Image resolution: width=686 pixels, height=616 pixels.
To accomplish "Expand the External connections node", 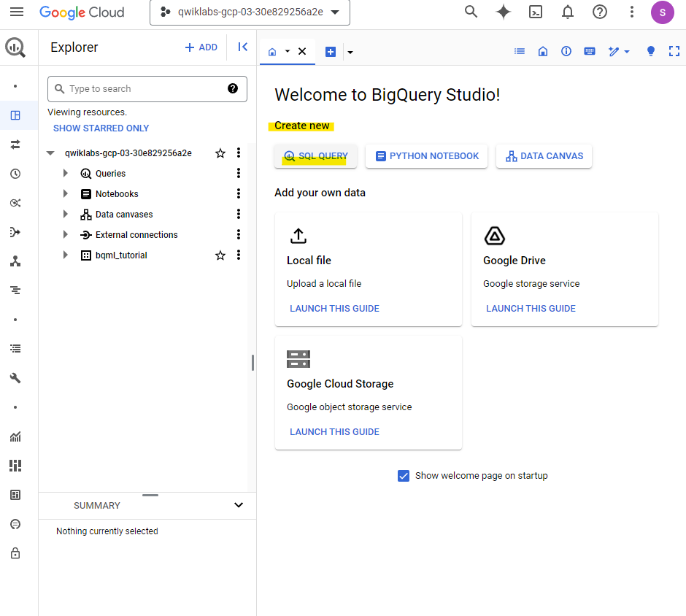I will (x=65, y=234).
